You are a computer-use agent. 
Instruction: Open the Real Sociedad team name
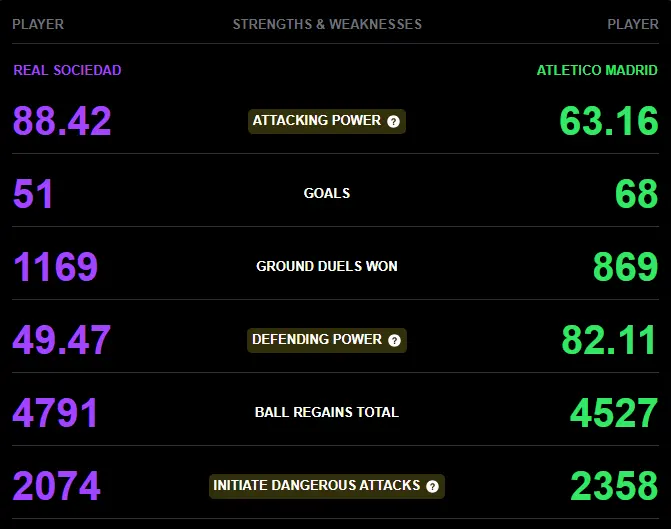(67, 70)
